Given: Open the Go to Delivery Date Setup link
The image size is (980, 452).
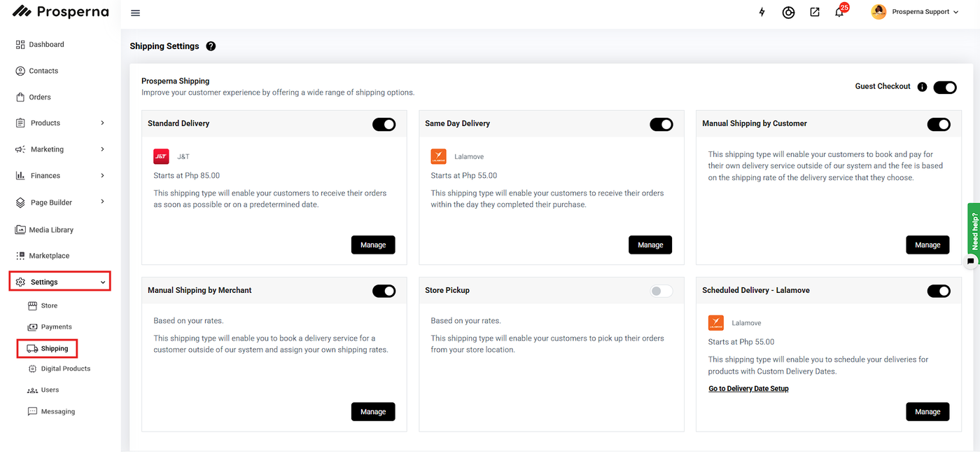Looking at the screenshot, I should (748, 388).
